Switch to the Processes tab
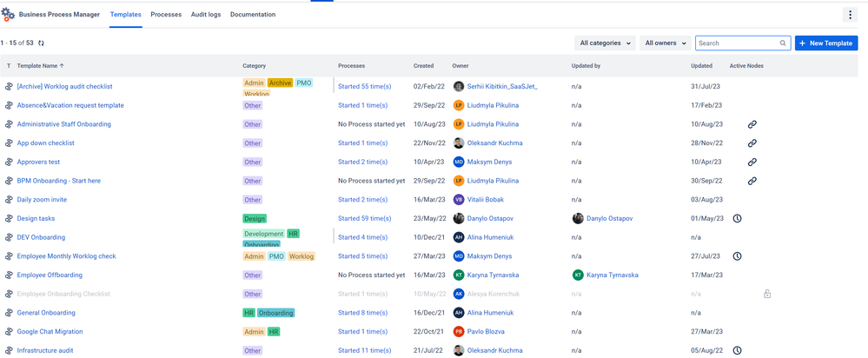 pyautogui.click(x=166, y=15)
